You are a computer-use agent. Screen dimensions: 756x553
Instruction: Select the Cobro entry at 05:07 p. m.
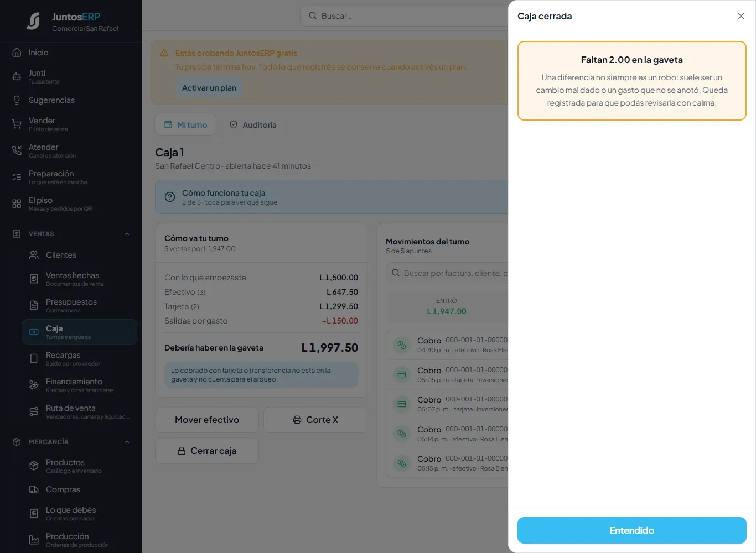pos(447,404)
